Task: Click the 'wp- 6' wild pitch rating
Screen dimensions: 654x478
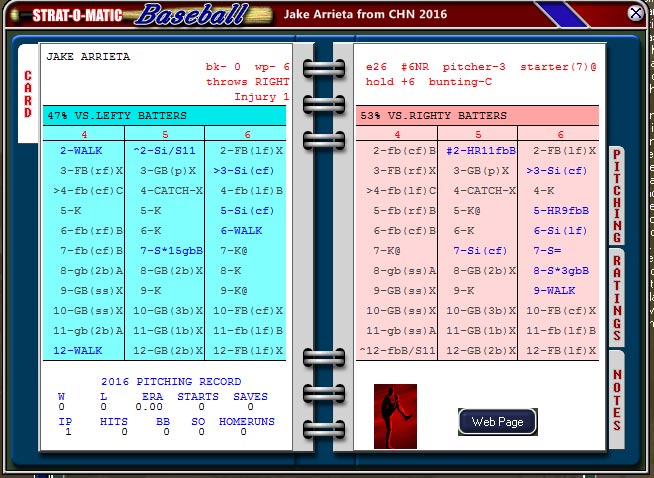Action: click(x=272, y=67)
